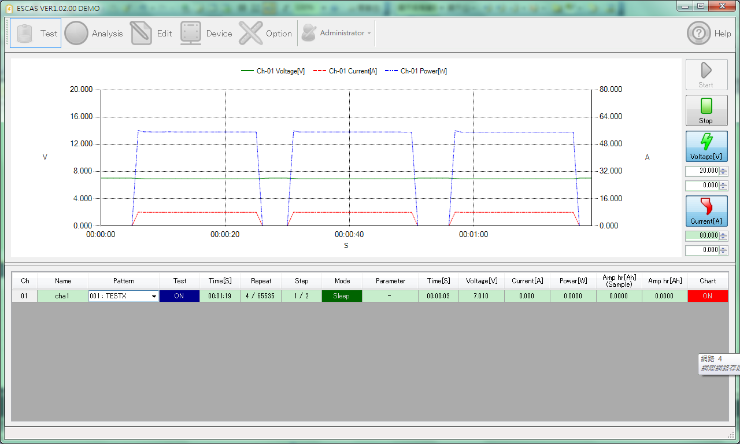Expand the Pattern 001:TESTX dropdown
740x444 pixels.
pos(153,296)
